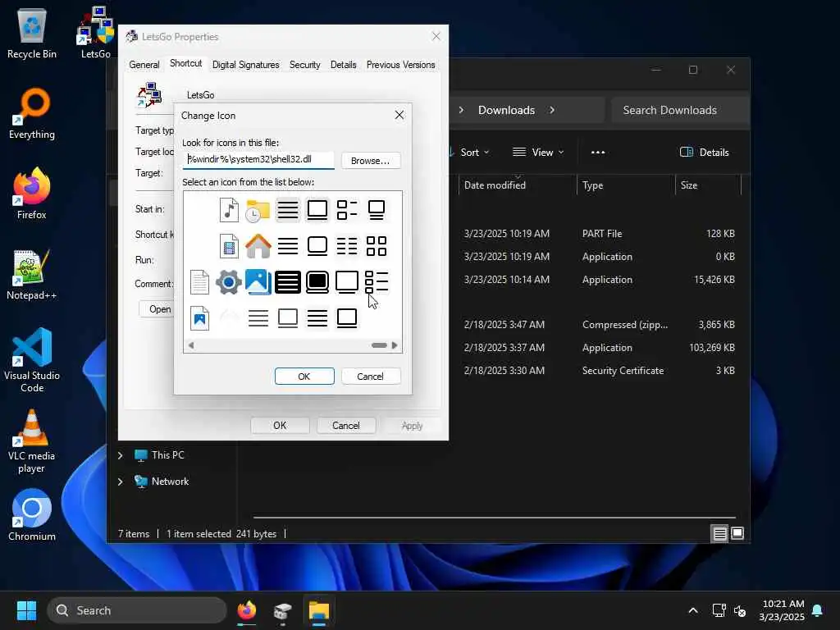840x630 pixels.
Task: Choose the two-column list icon
Action: (x=347, y=246)
